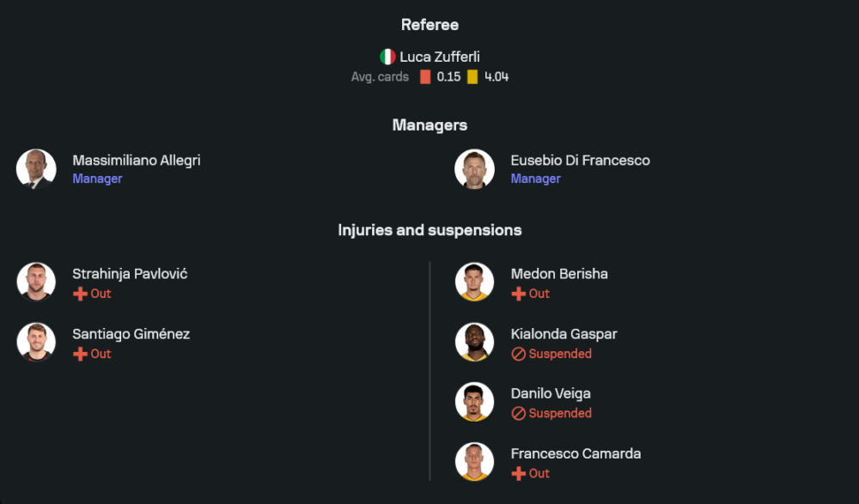Viewport: 859px width, 504px height.
Task: Click the Italy flag icon beside Luca Zufferli
Action: (388, 57)
